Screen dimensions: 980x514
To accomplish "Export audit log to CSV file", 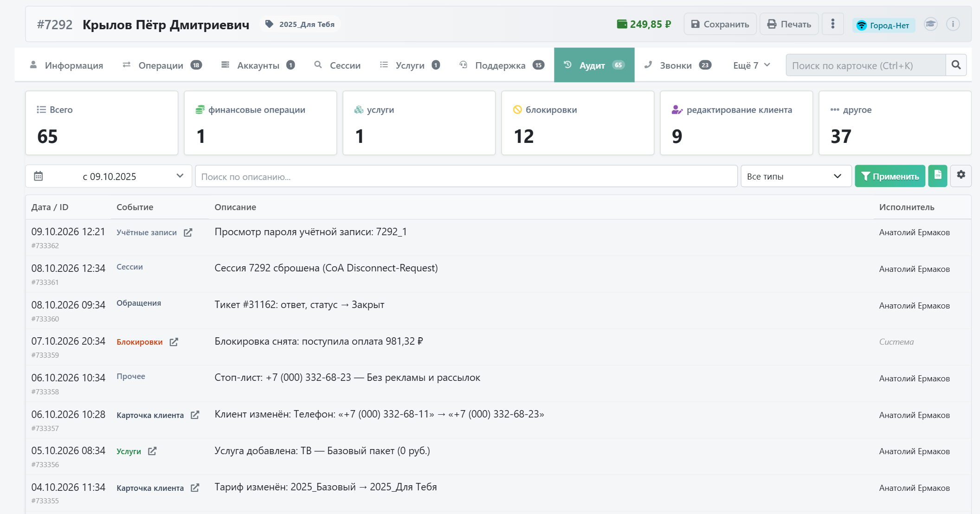I will coord(938,176).
